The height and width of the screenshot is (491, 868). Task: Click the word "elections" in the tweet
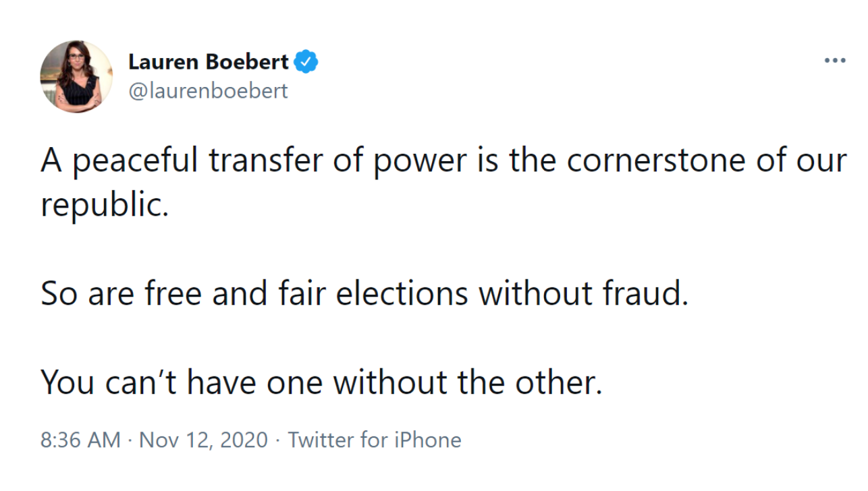point(402,294)
